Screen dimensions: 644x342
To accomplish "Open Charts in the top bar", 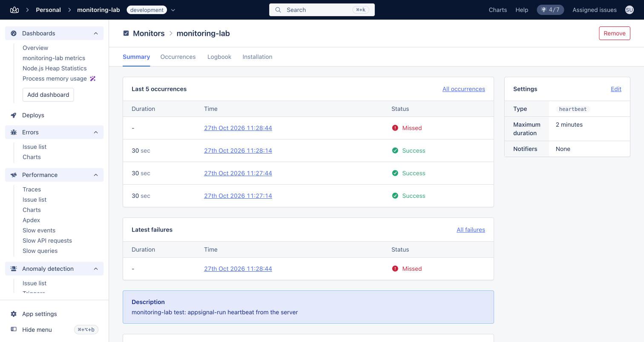I will click(498, 10).
